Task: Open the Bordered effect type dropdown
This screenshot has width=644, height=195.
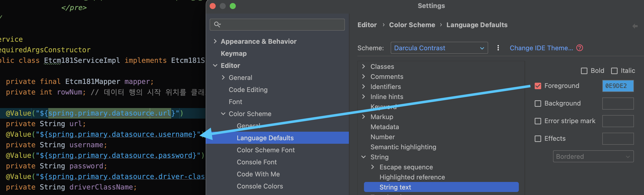Action: tap(593, 157)
